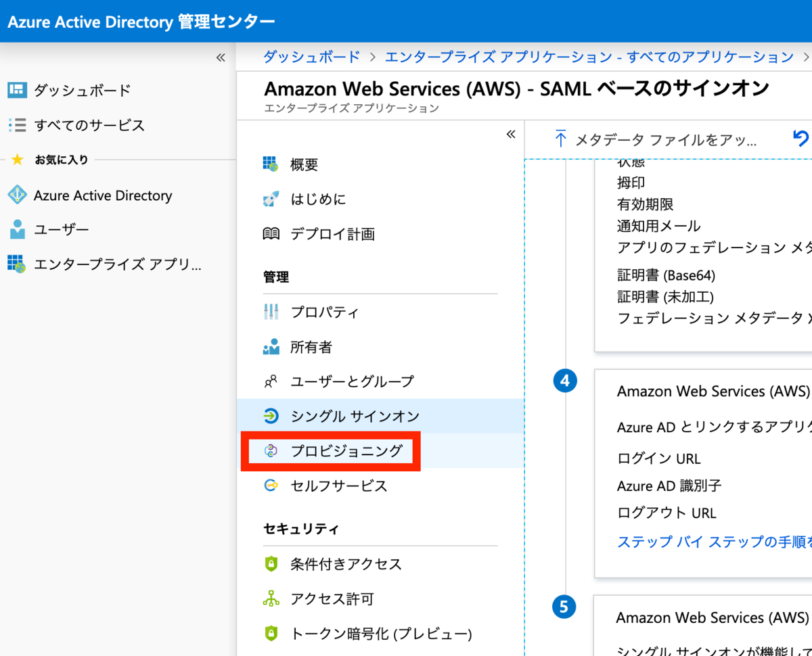
Task: Click the Azure Active Directory diamond icon
Action: (x=17, y=195)
